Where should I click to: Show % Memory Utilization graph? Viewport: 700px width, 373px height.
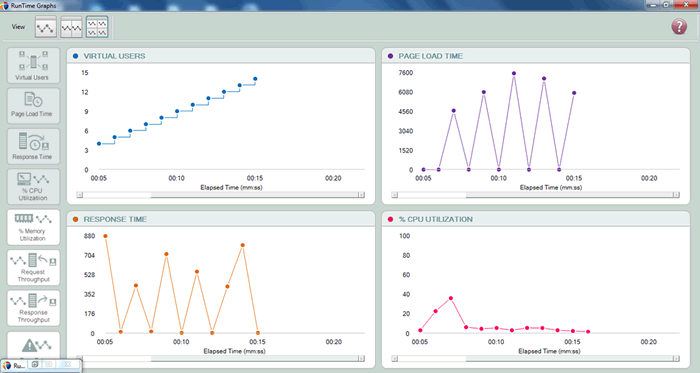click(x=33, y=227)
